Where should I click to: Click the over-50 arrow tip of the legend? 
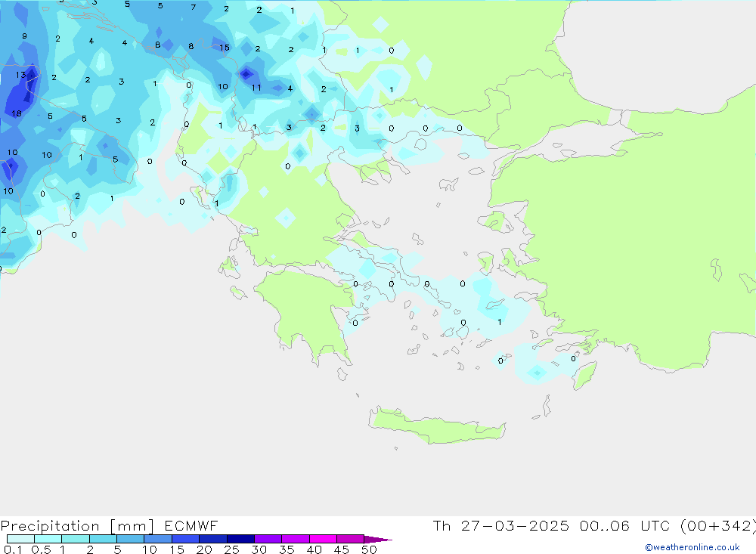click(x=377, y=539)
